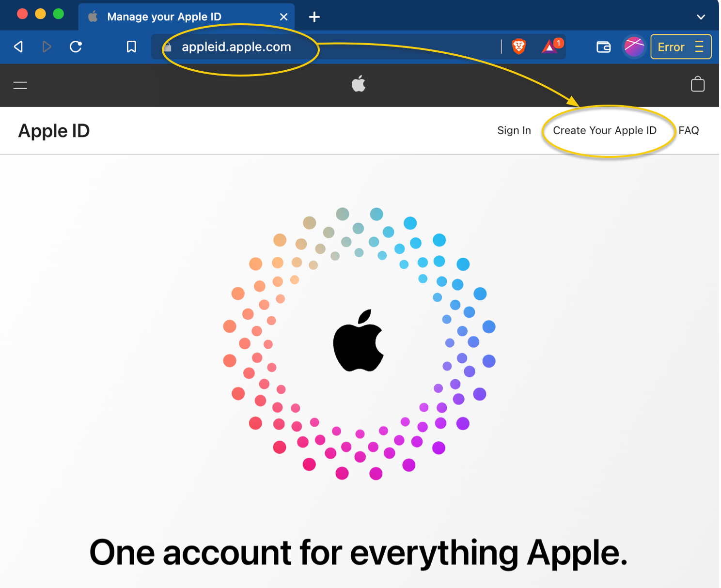Open the Brave Wallet icon

tap(603, 46)
